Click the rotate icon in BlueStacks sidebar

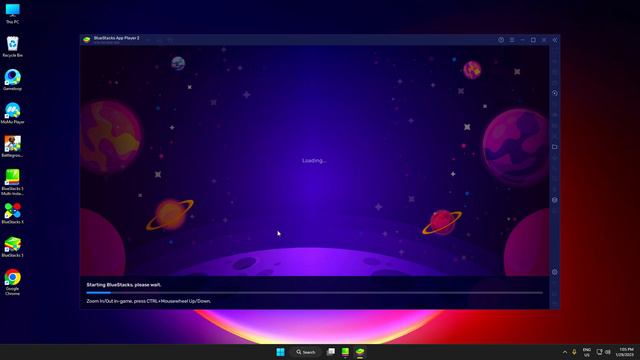[555, 93]
